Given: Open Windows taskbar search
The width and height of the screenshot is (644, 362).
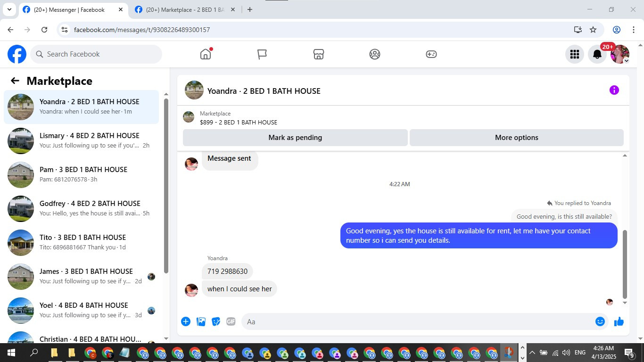Looking at the screenshot, I should click(34, 353).
